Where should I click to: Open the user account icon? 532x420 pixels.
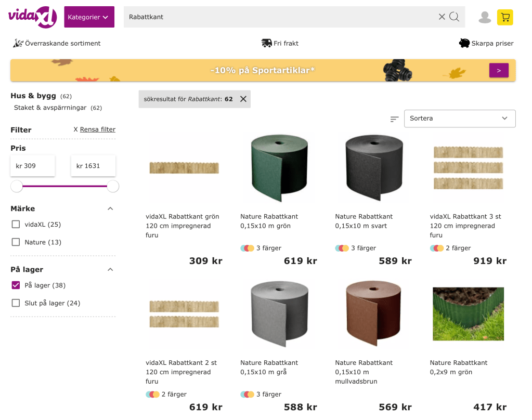pos(485,17)
